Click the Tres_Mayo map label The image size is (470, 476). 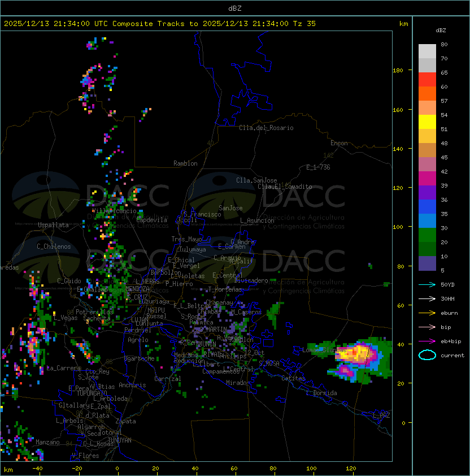pyautogui.click(x=186, y=239)
